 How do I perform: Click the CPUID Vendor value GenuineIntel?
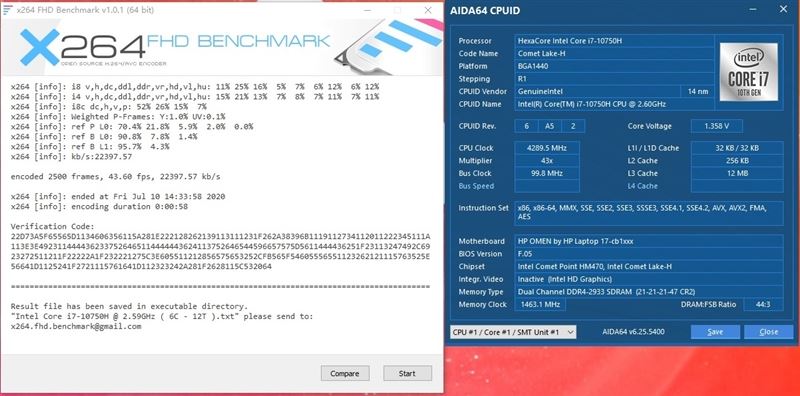tap(597, 91)
